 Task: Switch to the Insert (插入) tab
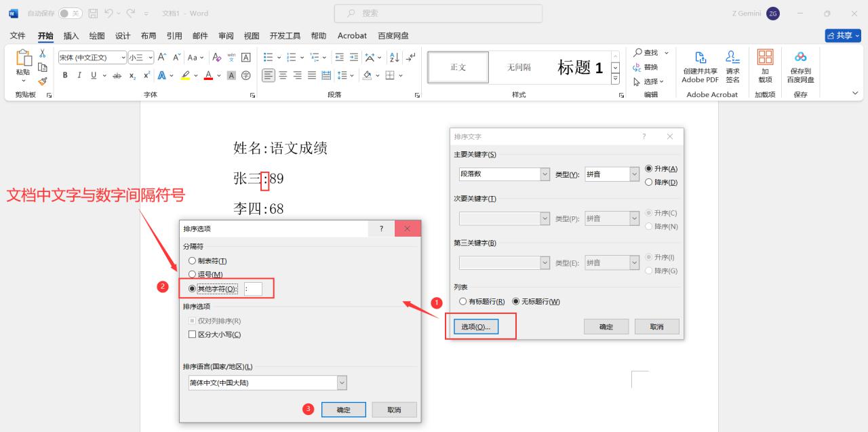coord(71,36)
